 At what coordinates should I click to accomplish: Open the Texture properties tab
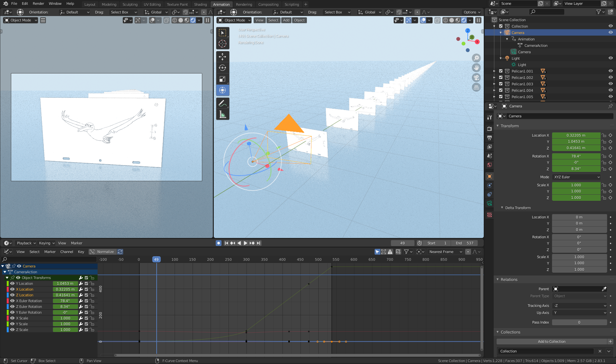click(x=490, y=215)
